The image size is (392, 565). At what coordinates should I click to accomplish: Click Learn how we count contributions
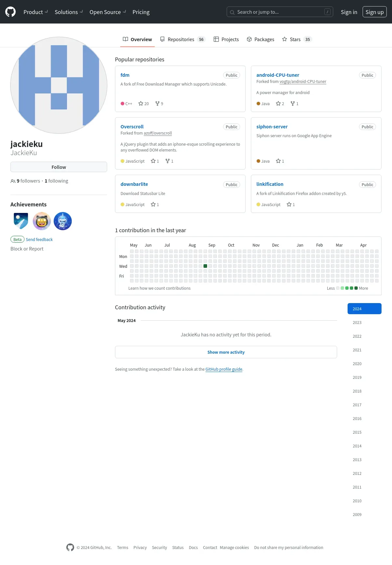(159, 288)
